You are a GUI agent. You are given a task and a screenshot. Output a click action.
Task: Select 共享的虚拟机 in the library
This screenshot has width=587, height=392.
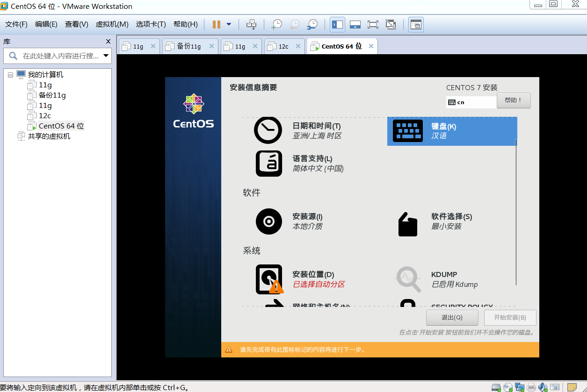[x=49, y=136]
